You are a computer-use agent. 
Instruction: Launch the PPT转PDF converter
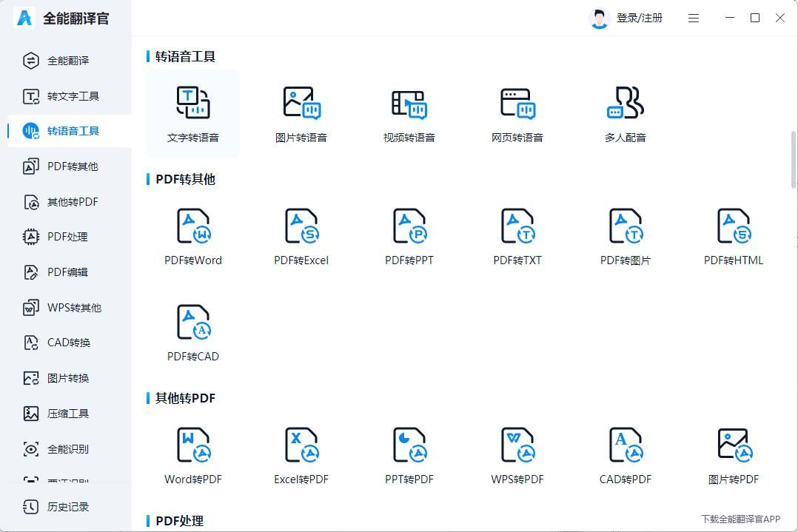coord(408,454)
